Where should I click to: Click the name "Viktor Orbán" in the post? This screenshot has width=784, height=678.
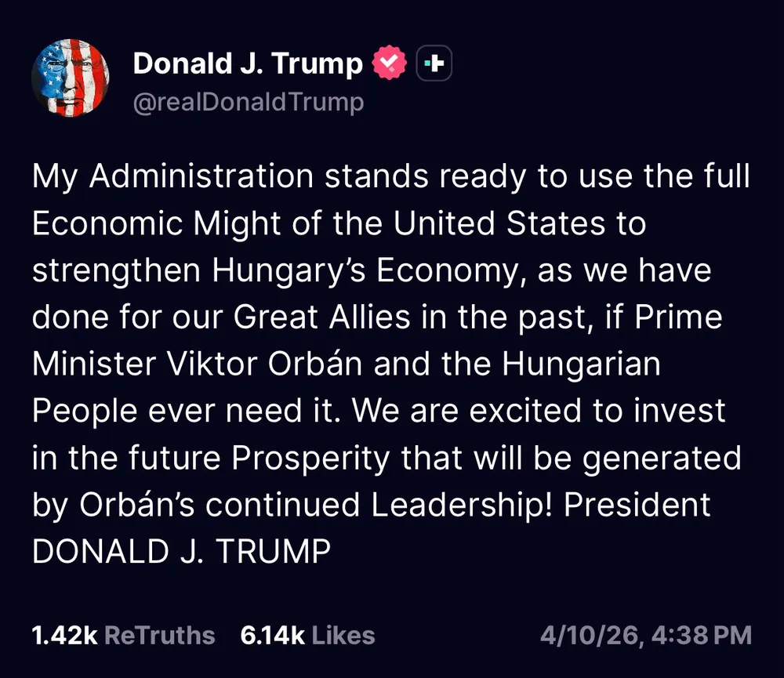(255, 364)
